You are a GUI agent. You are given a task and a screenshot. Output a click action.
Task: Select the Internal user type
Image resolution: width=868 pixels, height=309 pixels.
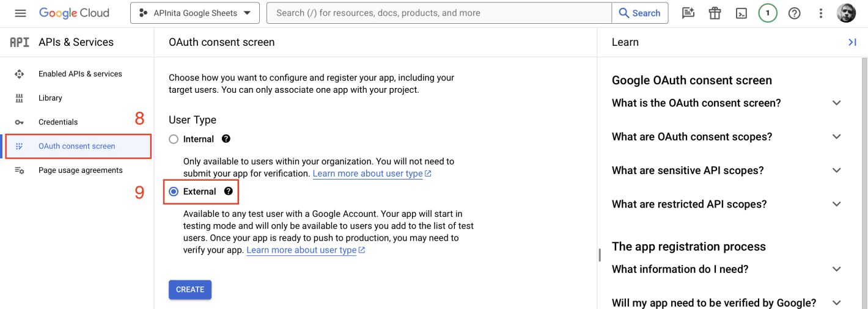click(174, 139)
